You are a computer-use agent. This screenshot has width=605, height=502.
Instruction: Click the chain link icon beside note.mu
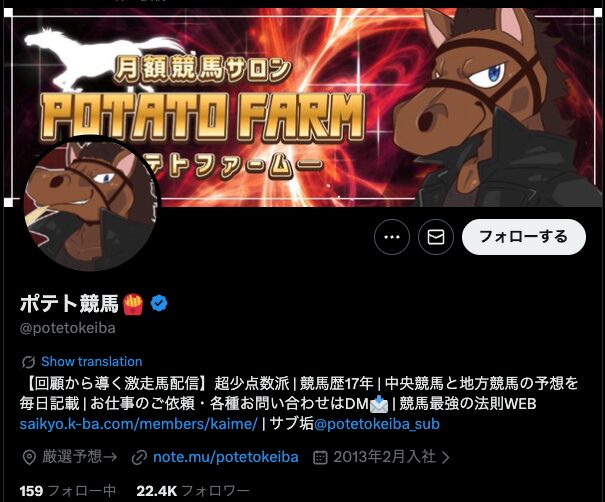[139, 458]
